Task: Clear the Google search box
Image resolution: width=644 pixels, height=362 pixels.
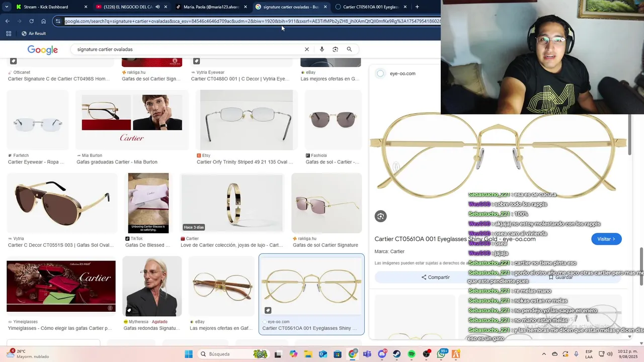Action: [x=307, y=49]
